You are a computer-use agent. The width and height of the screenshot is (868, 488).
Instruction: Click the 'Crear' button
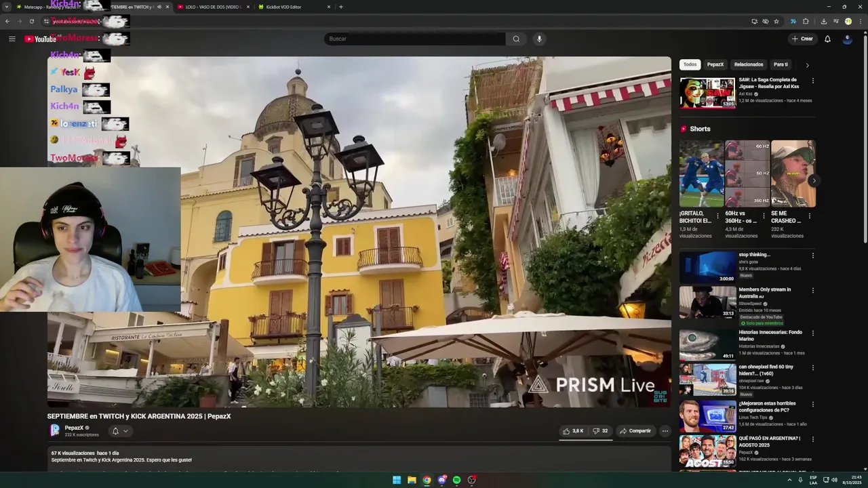coord(802,39)
